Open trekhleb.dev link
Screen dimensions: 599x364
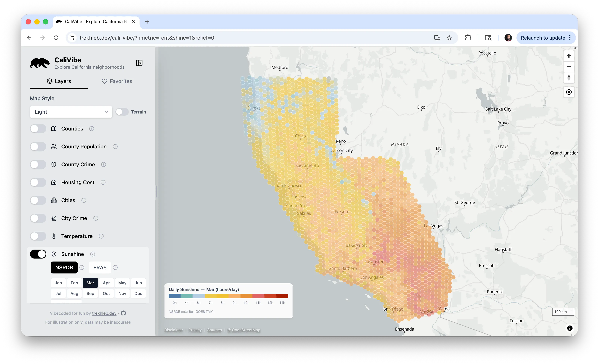point(104,313)
